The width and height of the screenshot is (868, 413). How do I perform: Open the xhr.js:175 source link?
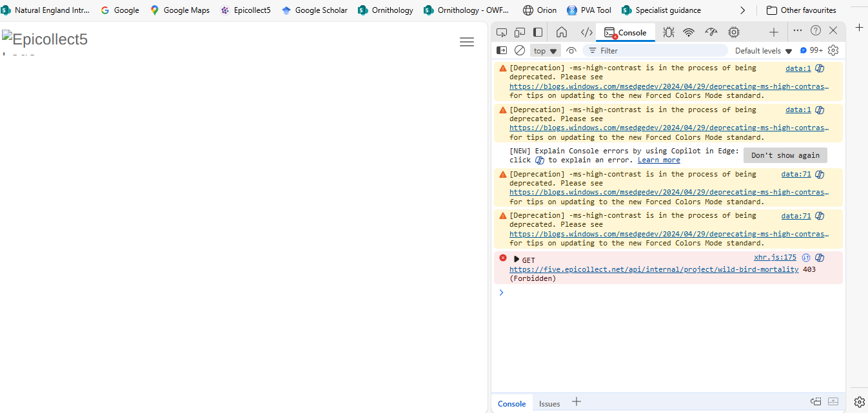(774, 257)
